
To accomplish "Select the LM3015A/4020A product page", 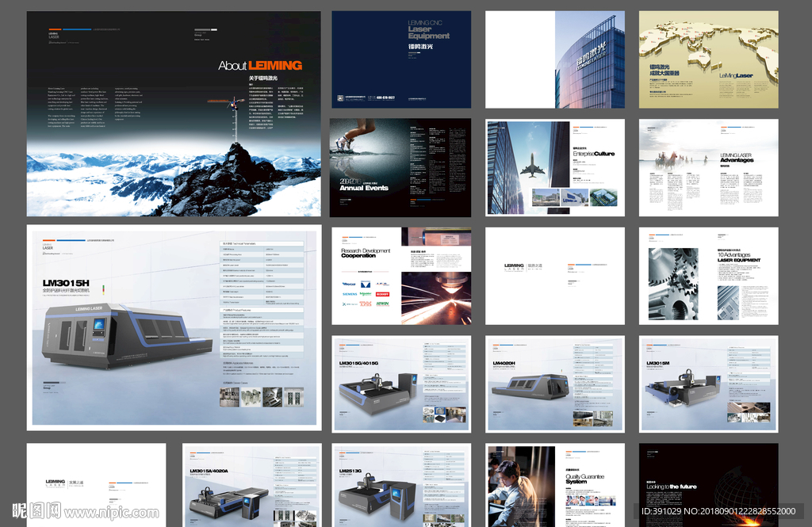I will 251,485.
